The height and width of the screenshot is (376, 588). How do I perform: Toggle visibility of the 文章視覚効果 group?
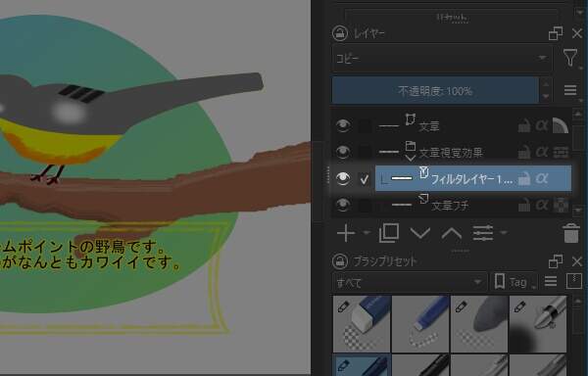click(x=343, y=152)
